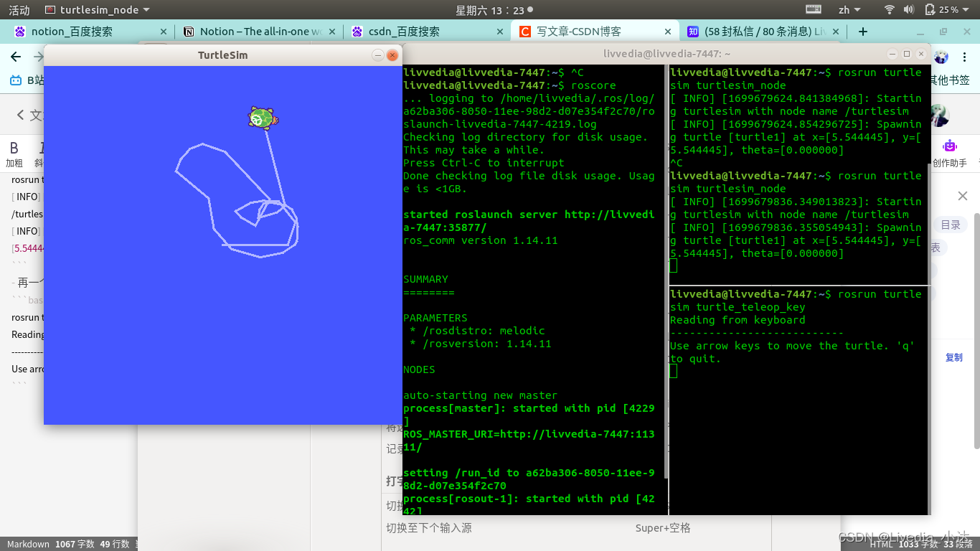The height and width of the screenshot is (551, 980).
Task: Close the 58 封私信 Zhihu tab
Action: 837,32
